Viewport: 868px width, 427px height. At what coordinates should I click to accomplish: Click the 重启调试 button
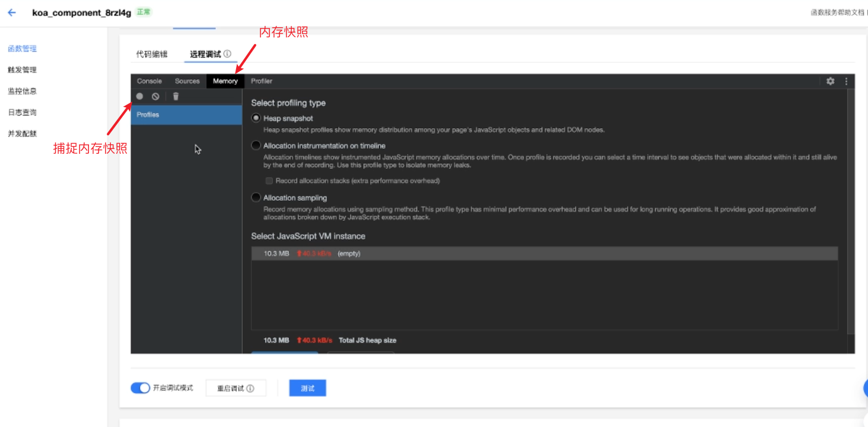pos(236,388)
